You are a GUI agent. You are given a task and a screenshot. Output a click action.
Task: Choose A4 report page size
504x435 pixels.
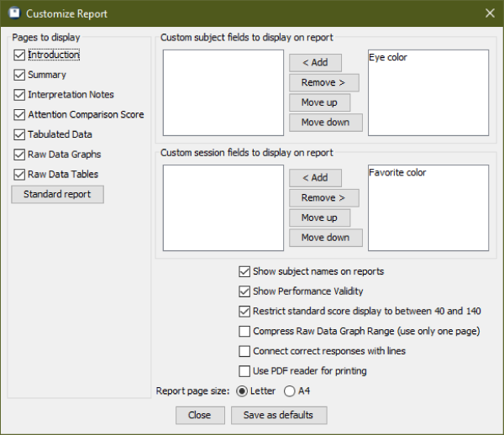pyautogui.click(x=289, y=391)
